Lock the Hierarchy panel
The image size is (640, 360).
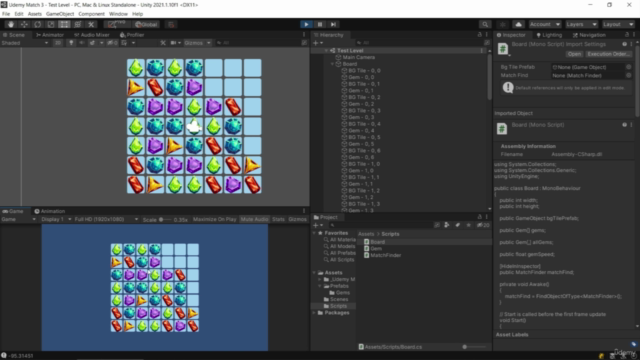tap(480, 35)
